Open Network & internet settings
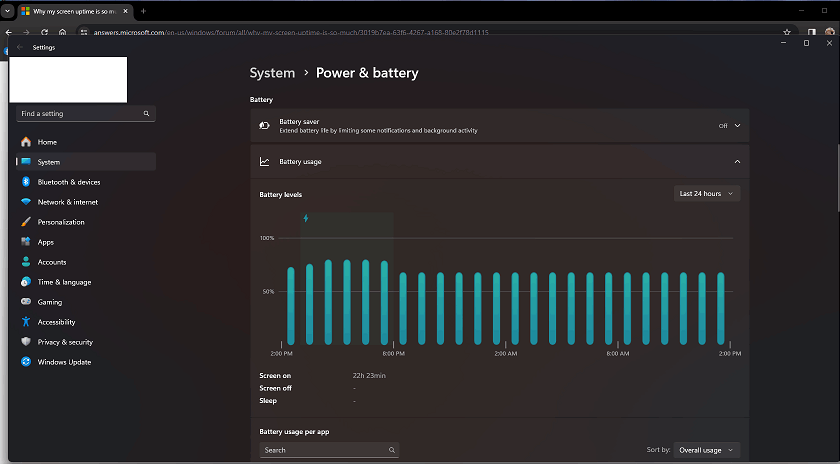840x464 pixels. (86, 202)
